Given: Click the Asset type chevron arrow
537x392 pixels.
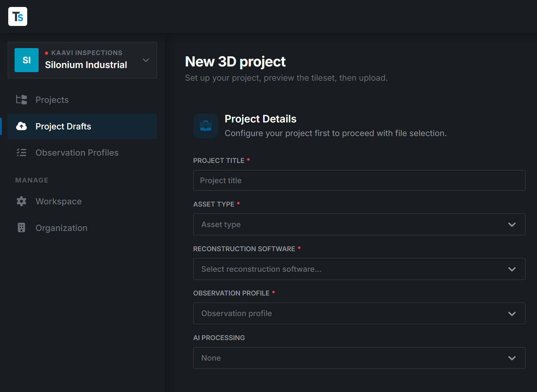Looking at the screenshot, I should coord(512,225).
